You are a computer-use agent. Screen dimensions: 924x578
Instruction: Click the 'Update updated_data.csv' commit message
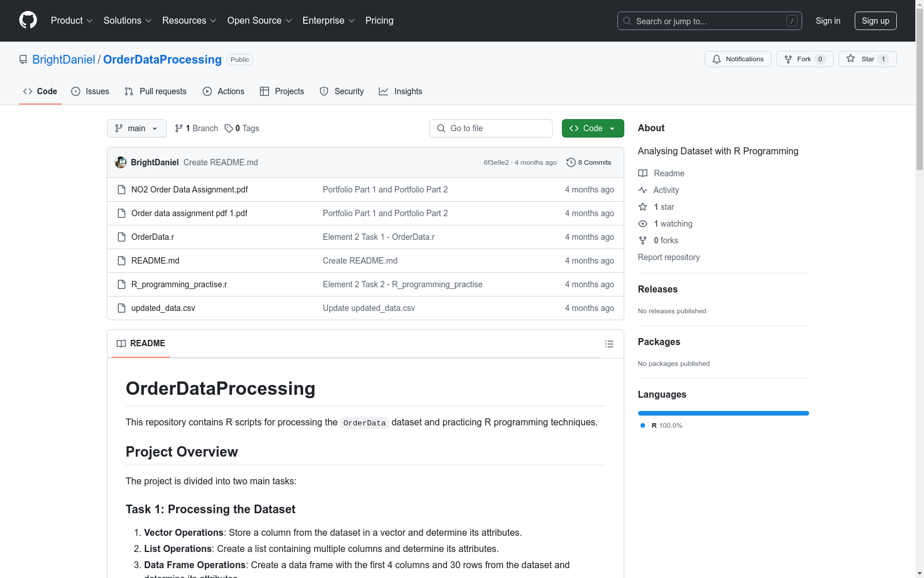369,308
